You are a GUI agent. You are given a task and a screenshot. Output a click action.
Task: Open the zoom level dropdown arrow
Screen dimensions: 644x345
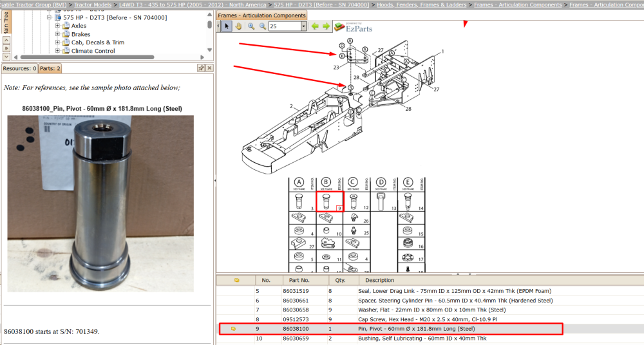point(303,26)
